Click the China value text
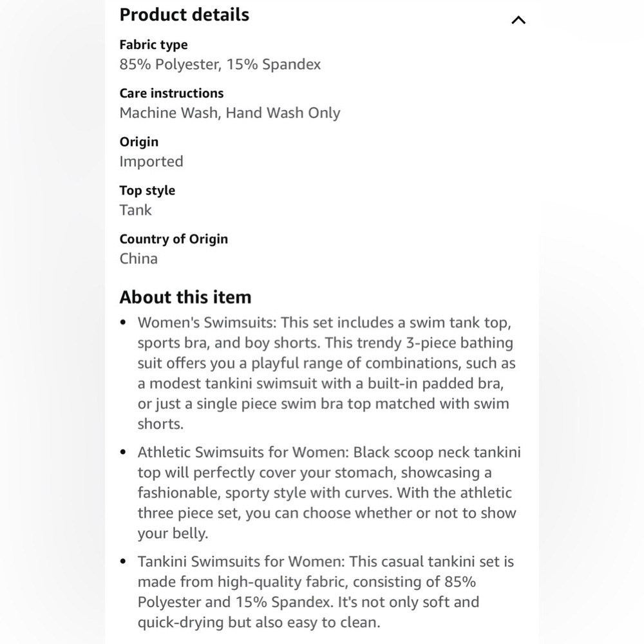The width and height of the screenshot is (644, 644). tap(139, 259)
